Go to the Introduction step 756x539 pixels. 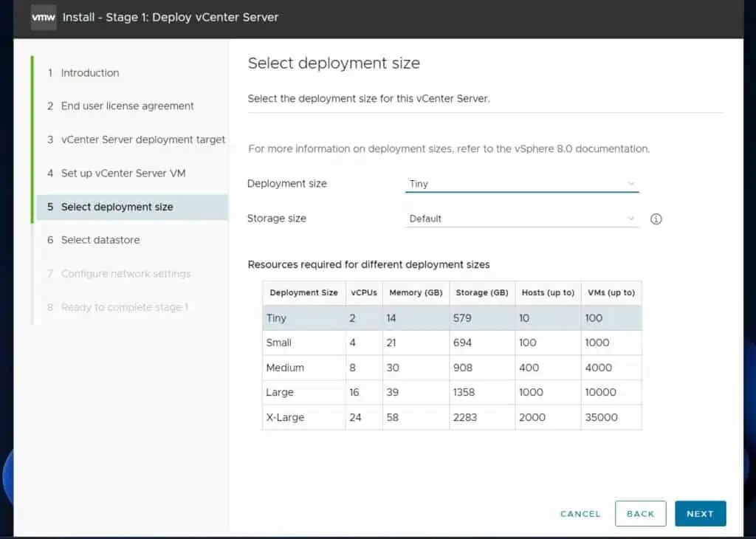(89, 72)
